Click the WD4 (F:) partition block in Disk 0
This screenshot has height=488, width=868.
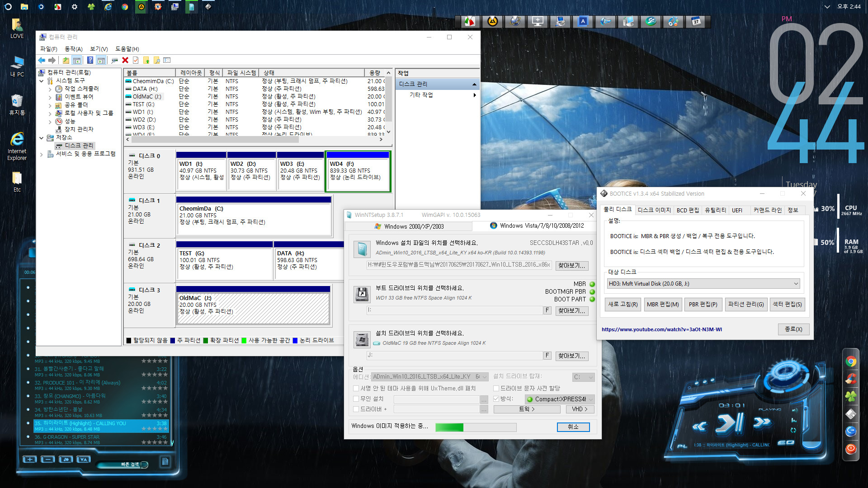358,171
